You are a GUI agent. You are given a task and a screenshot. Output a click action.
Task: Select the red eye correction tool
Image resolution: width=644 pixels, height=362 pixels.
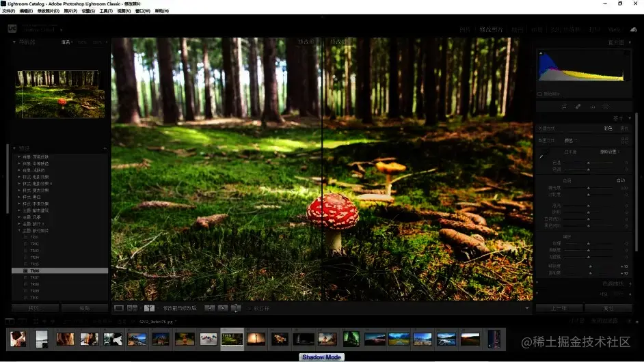592,107
